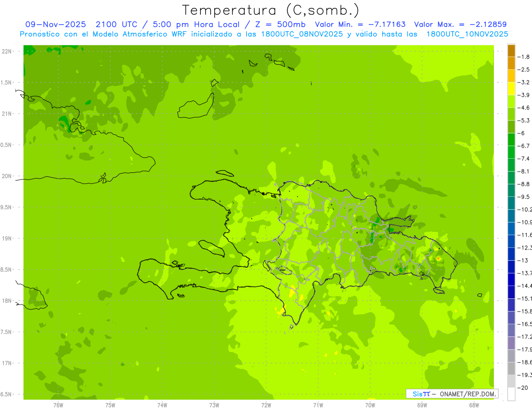This screenshot has width=532, height=411.
Task: Click the 75W longitude label
Action: (110, 405)
